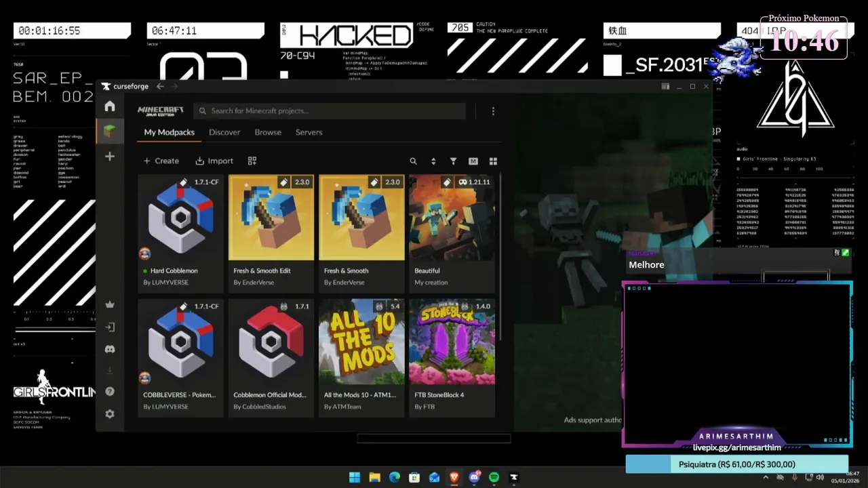868x488 pixels.
Task: Open the Servers tab
Action: [x=309, y=132]
